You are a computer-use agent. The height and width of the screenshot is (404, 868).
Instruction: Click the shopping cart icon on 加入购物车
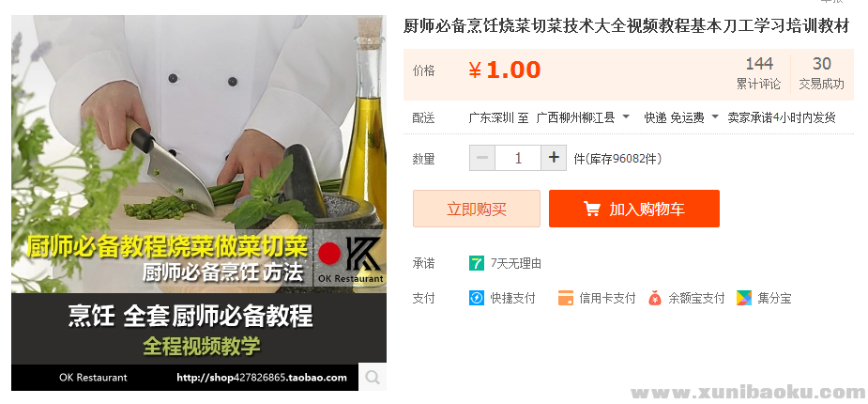pos(592,209)
